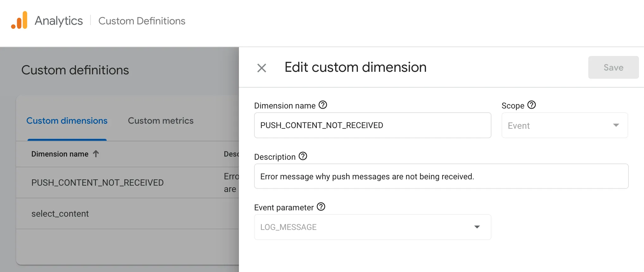
Task: Click help icon next to Scope
Action: pos(532,105)
